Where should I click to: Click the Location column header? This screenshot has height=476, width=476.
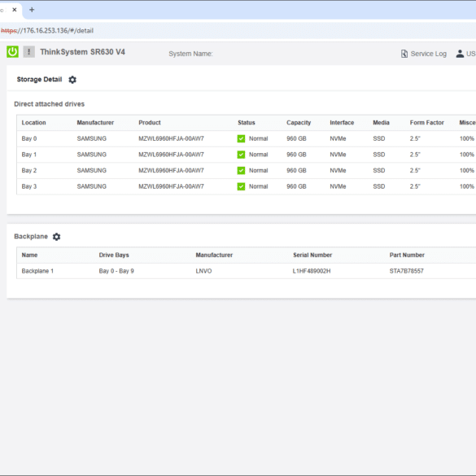click(x=33, y=123)
